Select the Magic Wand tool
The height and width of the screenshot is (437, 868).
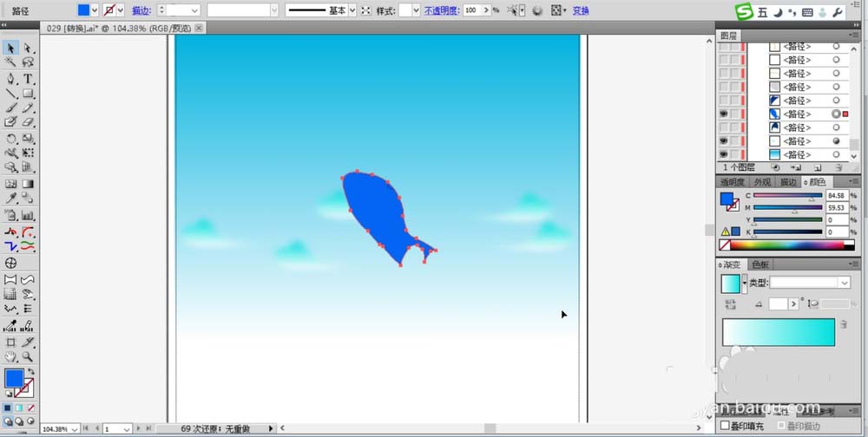tap(10, 62)
